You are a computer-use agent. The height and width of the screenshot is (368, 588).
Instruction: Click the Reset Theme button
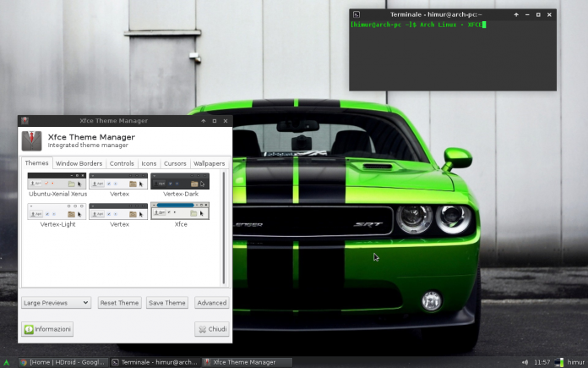[x=120, y=303]
